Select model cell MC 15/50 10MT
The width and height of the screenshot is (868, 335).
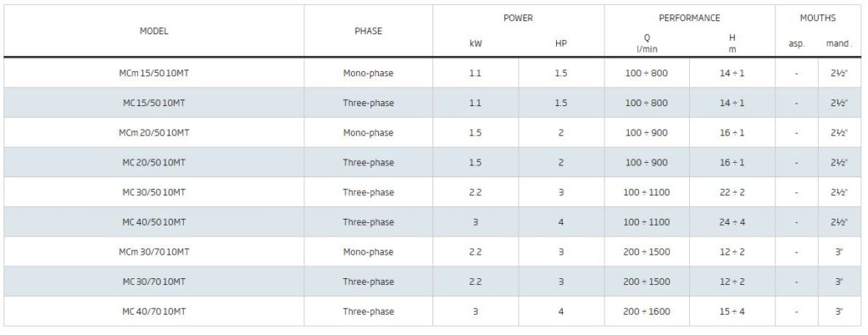(x=154, y=103)
